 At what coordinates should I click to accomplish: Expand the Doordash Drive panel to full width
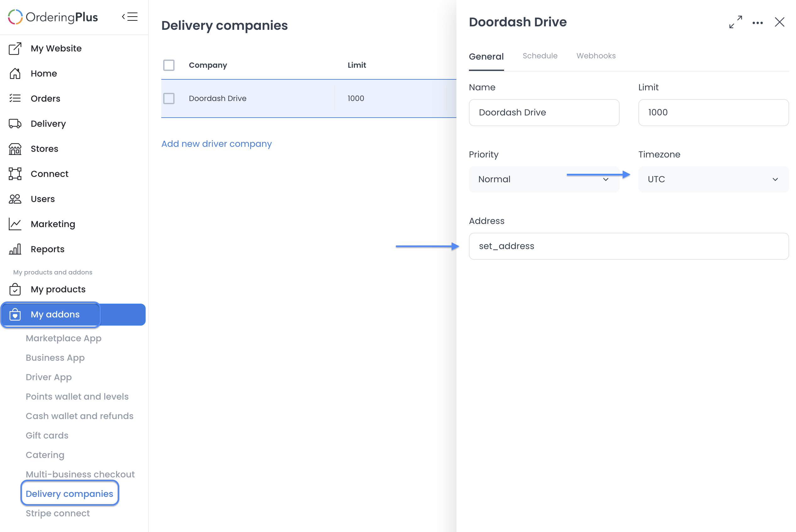735,22
